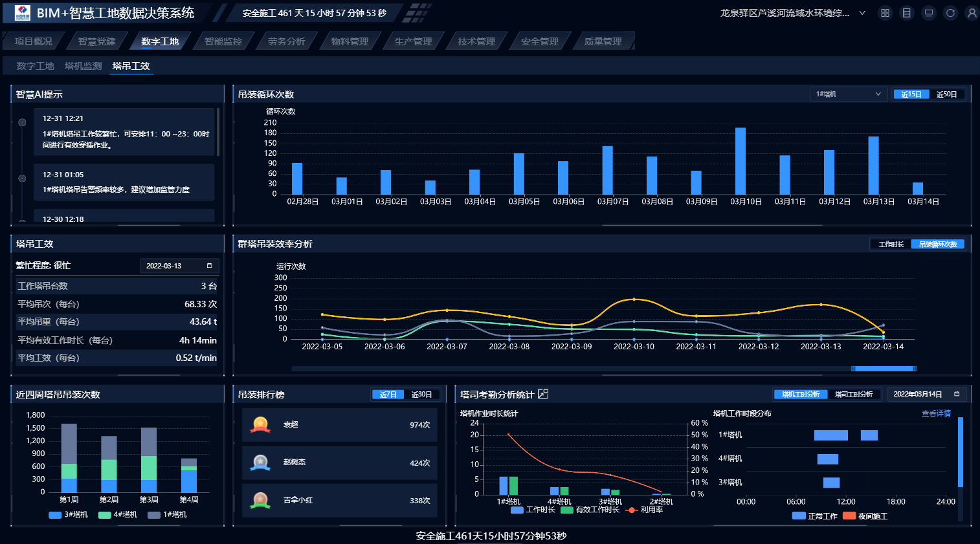Click the server list icon in header
The height and width of the screenshot is (544, 980).
907,13
